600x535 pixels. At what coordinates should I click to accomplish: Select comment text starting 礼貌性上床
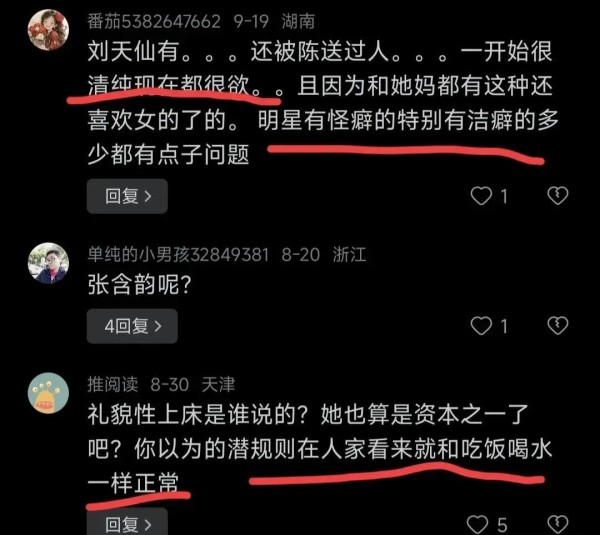coord(320,450)
